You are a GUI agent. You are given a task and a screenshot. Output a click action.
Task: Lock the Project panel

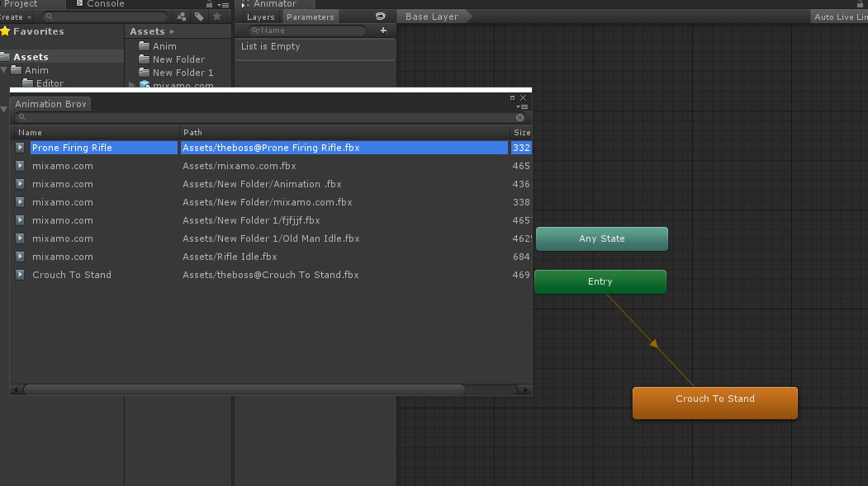coord(209,4)
